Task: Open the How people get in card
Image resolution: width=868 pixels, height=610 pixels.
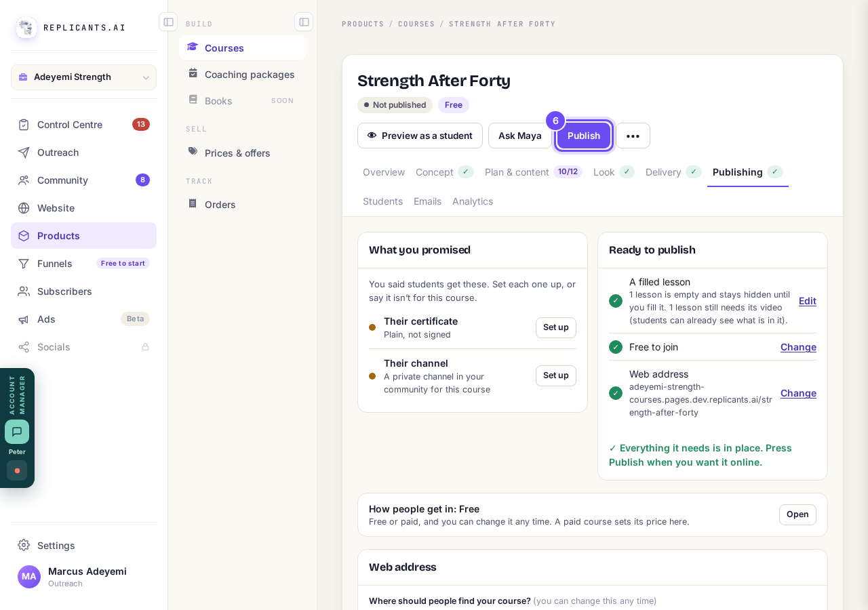Action: pyautogui.click(x=797, y=514)
